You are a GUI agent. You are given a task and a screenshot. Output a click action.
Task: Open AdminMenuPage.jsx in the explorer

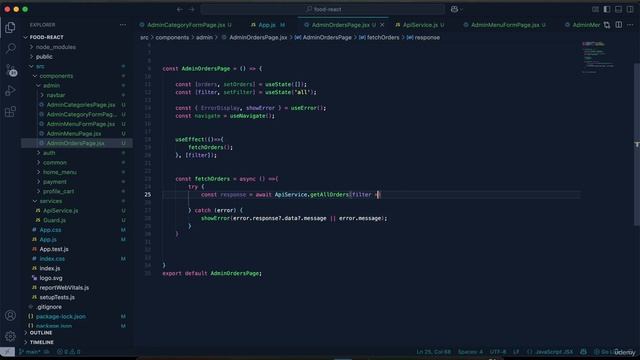[73, 133]
